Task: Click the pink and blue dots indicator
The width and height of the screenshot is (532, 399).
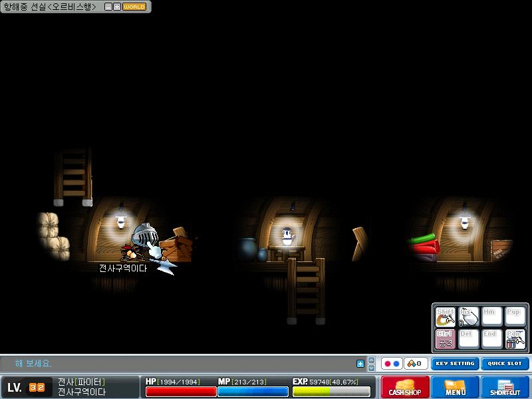Action: (x=392, y=364)
